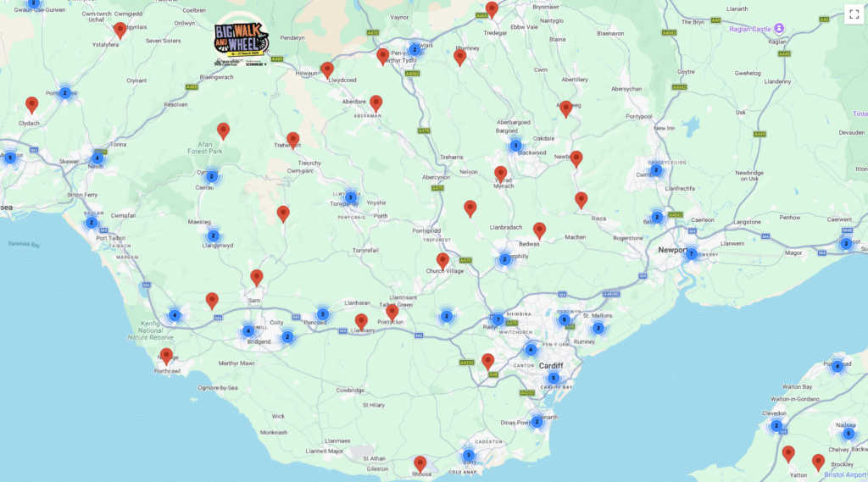Select the red pin above Bedwas
The image size is (868, 482).
[x=539, y=230]
